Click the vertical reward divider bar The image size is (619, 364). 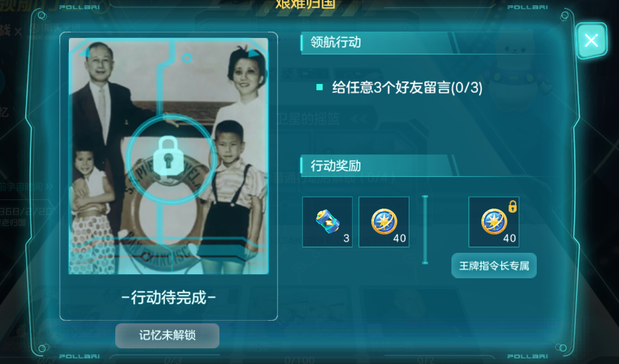425,230
